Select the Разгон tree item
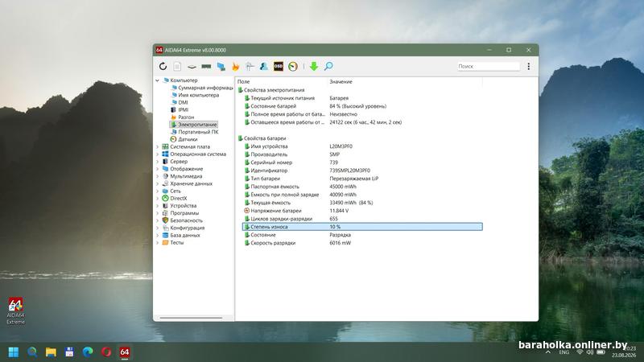Viewport: 644px width, 362px height. pyautogui.click(x=183, y=117)
